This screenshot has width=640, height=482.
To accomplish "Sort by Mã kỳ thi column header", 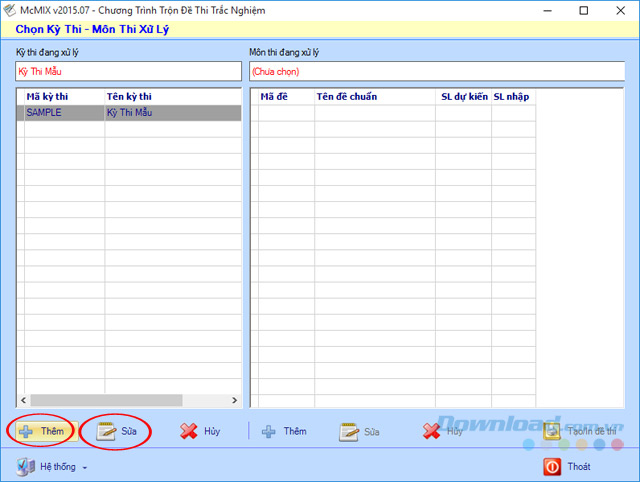I will point(60,96).
